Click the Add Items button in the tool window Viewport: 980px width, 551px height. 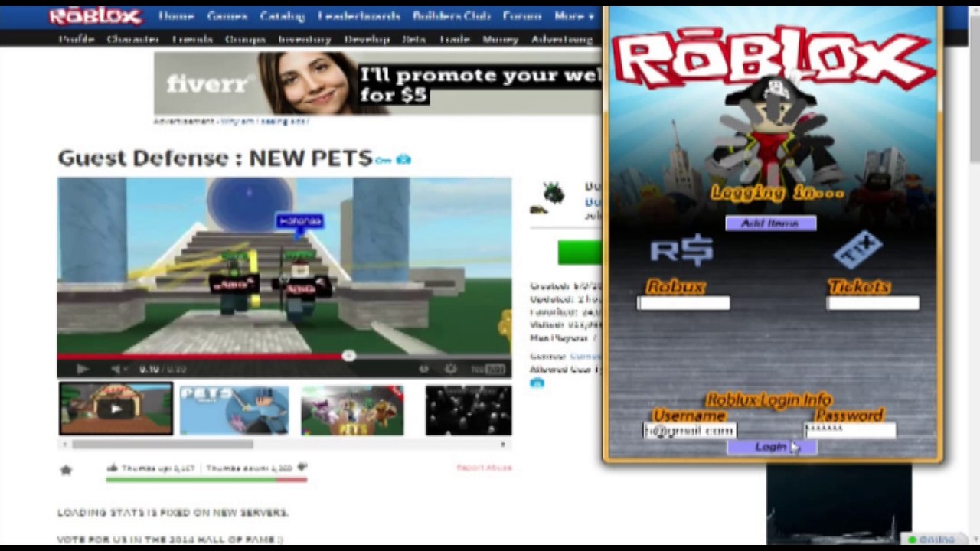point(771,223)
